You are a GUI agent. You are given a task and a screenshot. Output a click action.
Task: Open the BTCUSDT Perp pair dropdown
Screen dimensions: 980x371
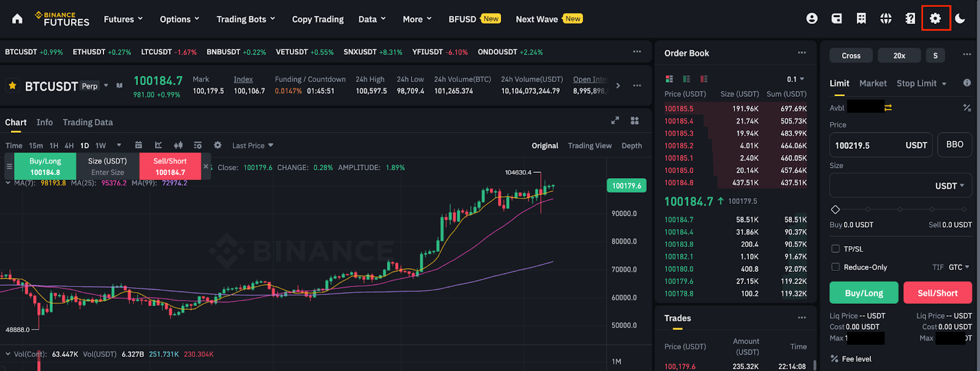[x=106, y=86]
